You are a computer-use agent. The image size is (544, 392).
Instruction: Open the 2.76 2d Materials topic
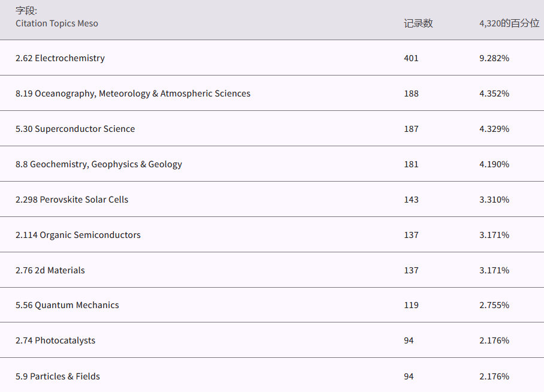point(50,270)
